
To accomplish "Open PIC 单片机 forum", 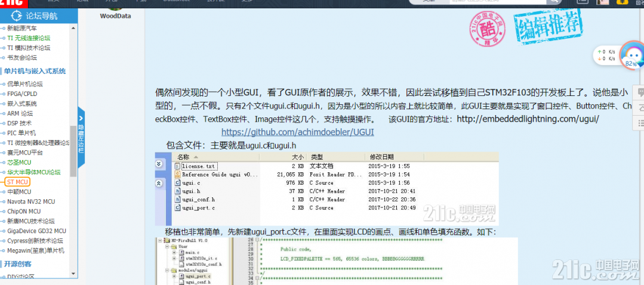I will tap(21, 133).
